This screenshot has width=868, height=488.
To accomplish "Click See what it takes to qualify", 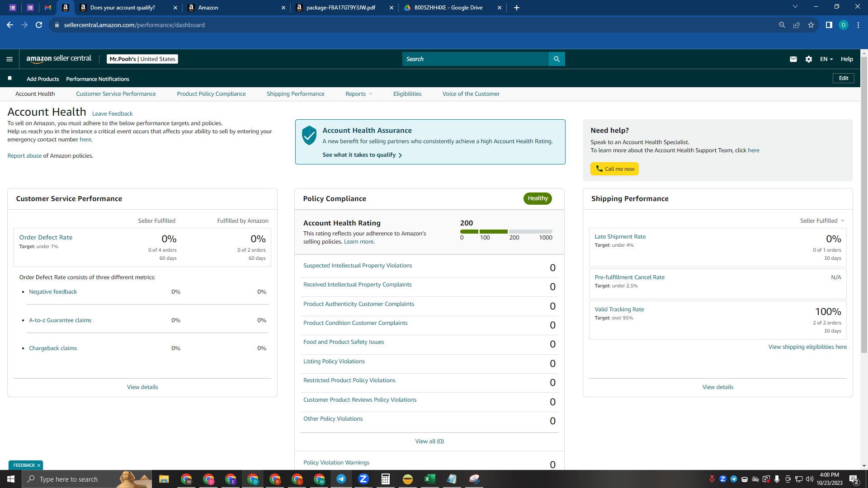I will click(362, 155).
